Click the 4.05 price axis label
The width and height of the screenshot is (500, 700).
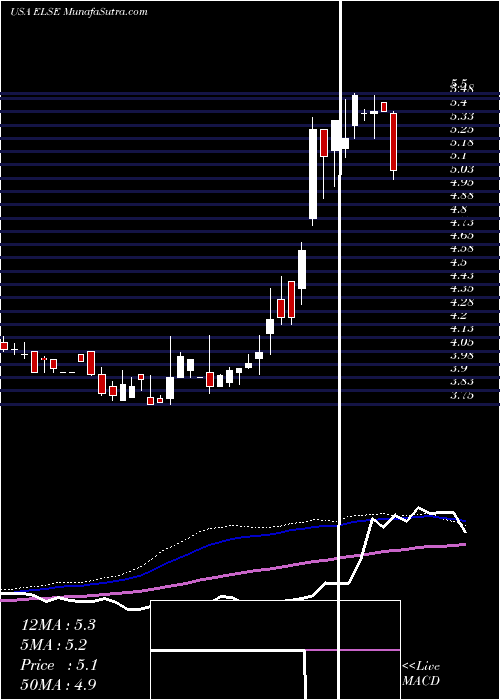click(461, 342)
